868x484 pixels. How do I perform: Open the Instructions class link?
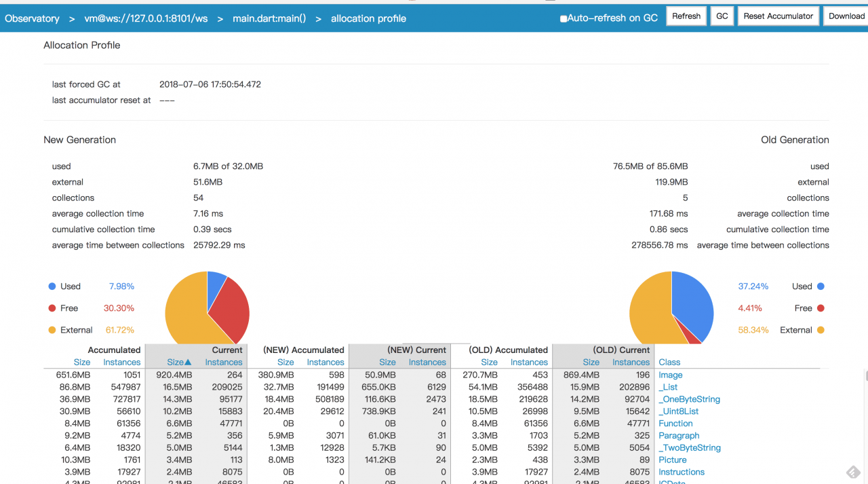coord(682,472)
